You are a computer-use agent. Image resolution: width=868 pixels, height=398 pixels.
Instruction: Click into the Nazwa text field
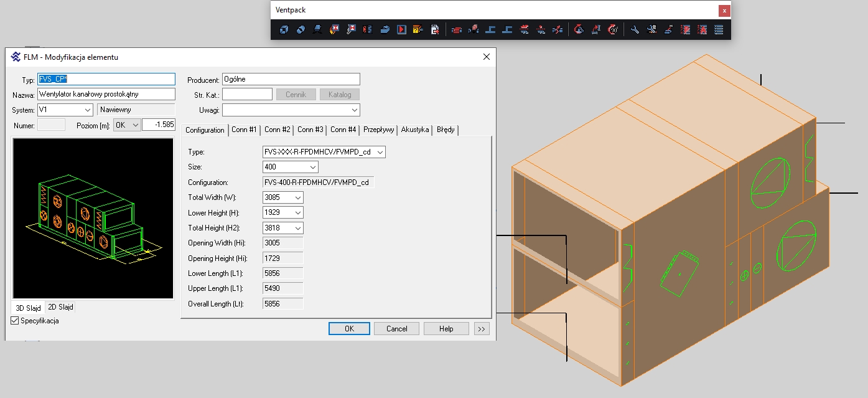tap(106, 94)
